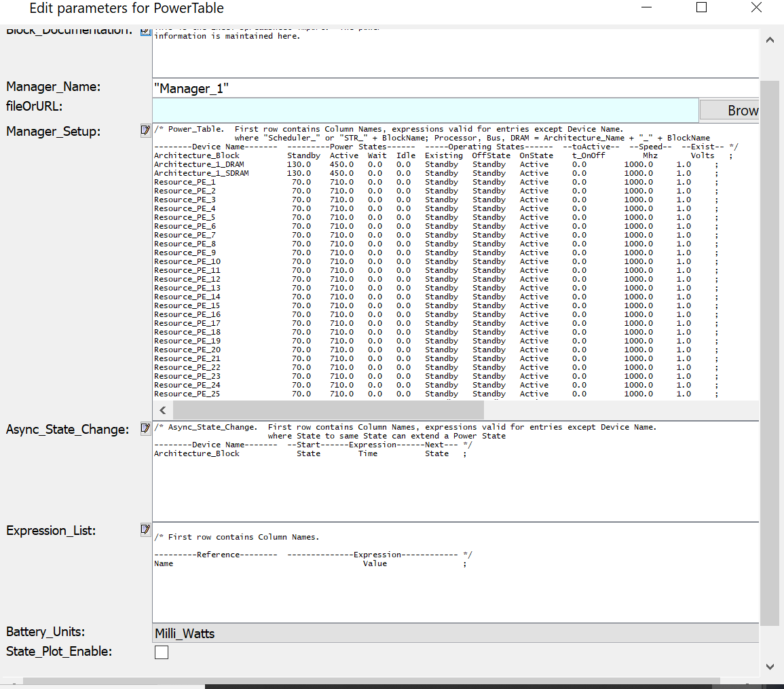This screenshot has height=689, width=784.
Task: Maximize the Edit parameters window
Action: click(x=702, y=7)
